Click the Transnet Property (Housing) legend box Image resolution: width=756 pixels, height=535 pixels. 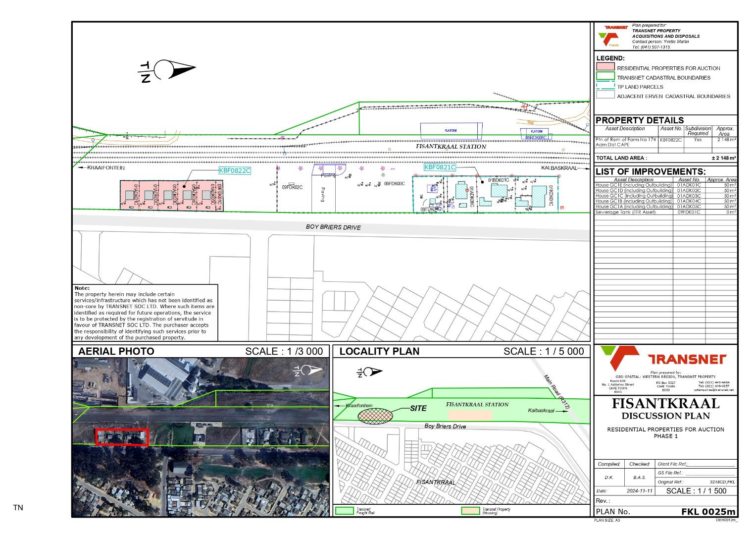pos(470,511)
